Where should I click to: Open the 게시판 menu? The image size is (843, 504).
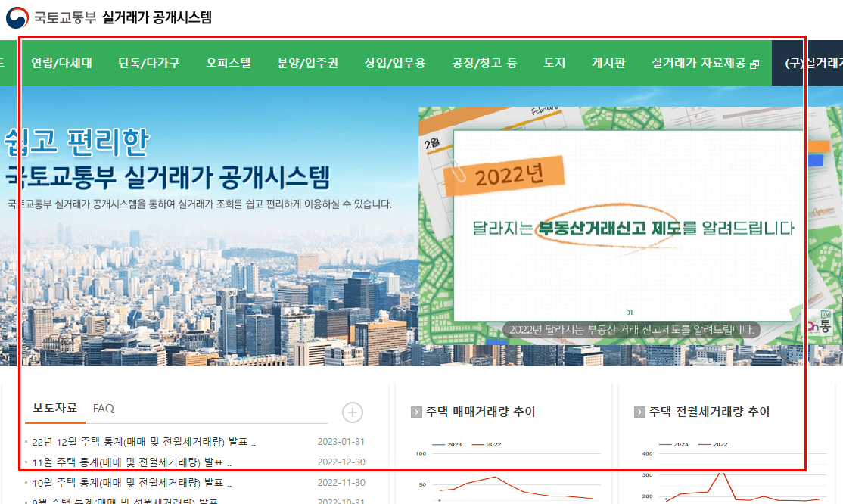click(608, 63)
